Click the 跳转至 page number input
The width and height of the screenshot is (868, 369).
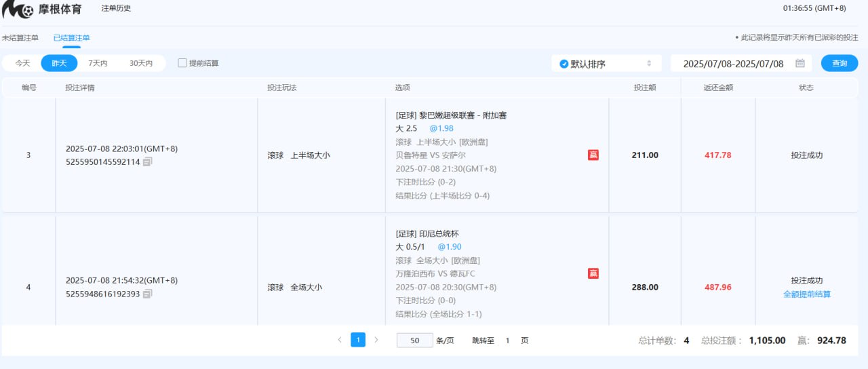(x=507, y=341)
